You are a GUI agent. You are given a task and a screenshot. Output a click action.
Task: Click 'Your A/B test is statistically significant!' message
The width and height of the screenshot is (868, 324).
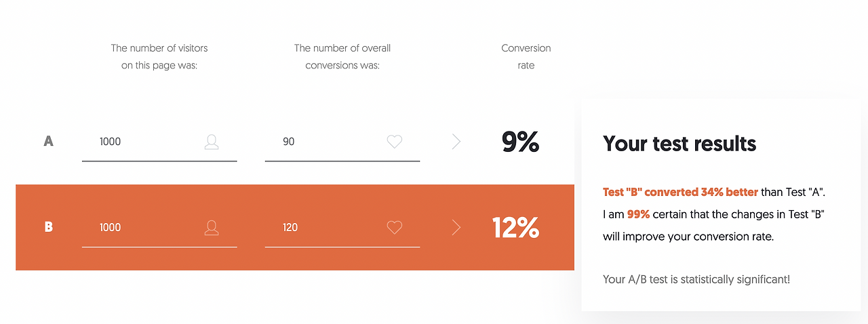(696, 279)
